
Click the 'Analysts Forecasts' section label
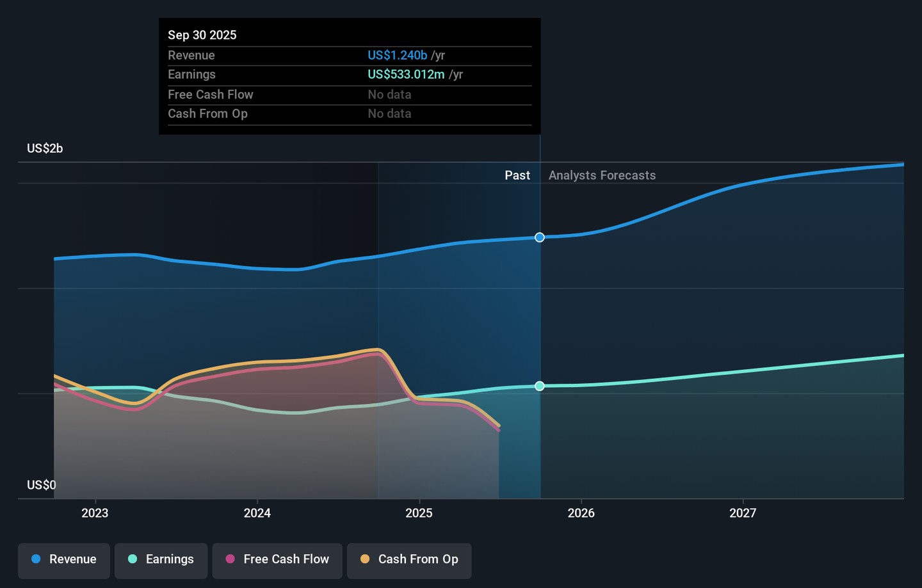pyautogui.click(x=602, y=175)
